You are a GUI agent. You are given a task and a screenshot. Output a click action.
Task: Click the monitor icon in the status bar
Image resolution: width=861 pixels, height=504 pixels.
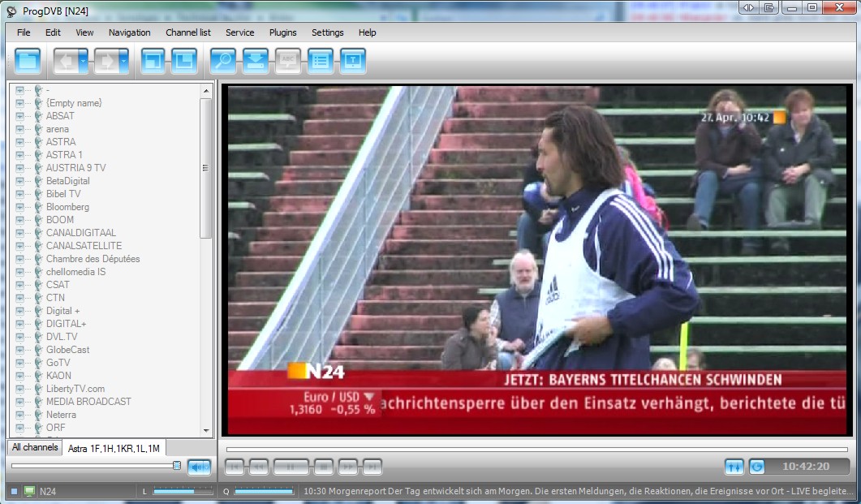(29, 491)
